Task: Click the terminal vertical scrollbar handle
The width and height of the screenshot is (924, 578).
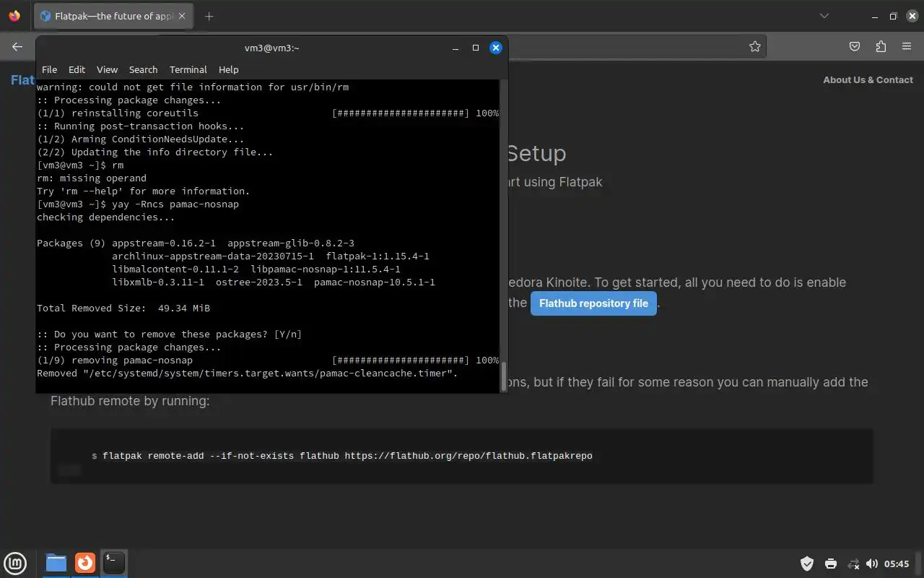Action: (504, 376)
